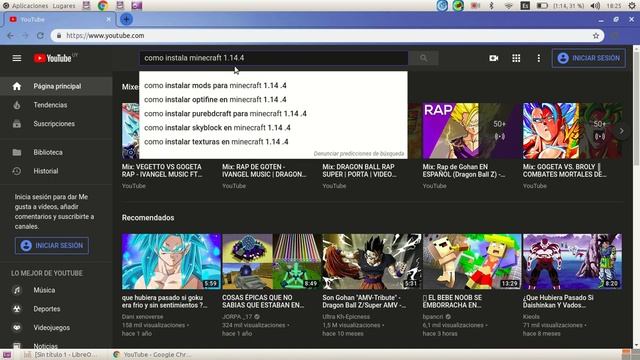
Task: Open the Rap de Gohan mix thumbnail
Action: click(472, 131)
